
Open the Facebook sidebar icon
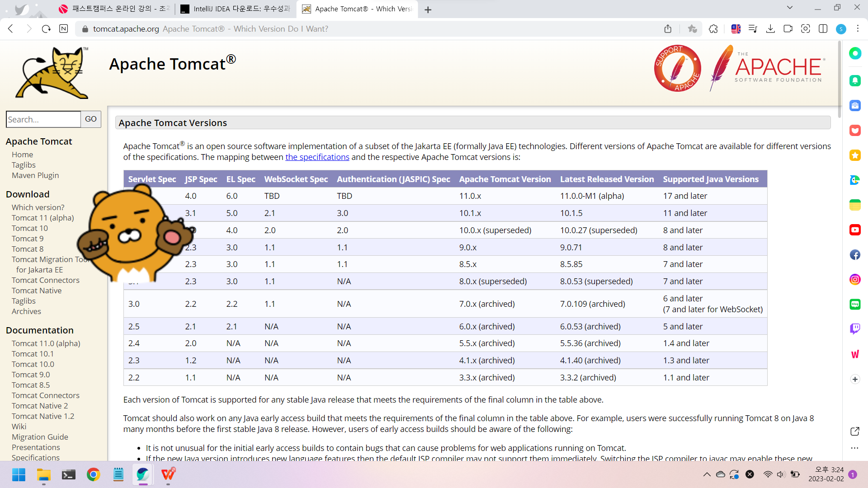click(x=855, y=255)
